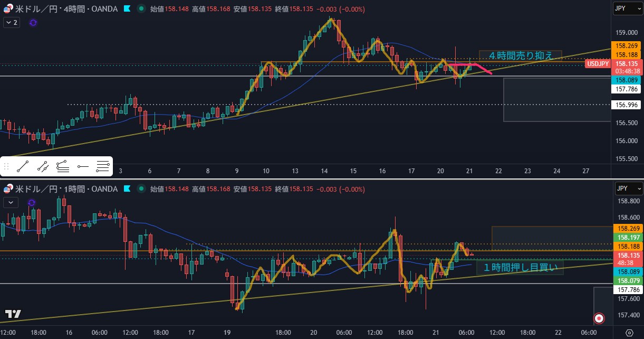
Task: Toggle the green market status dot on 1-hour chart
Action: pos(141,189)
